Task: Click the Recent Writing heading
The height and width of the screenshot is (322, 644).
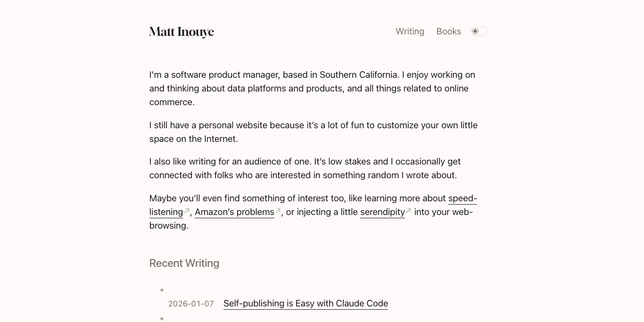Action: coord(184,263)
